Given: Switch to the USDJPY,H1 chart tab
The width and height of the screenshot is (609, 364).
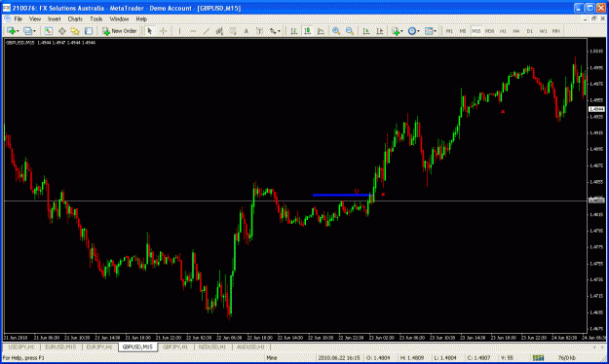Looking at the screenshot, I should (21, 346).
